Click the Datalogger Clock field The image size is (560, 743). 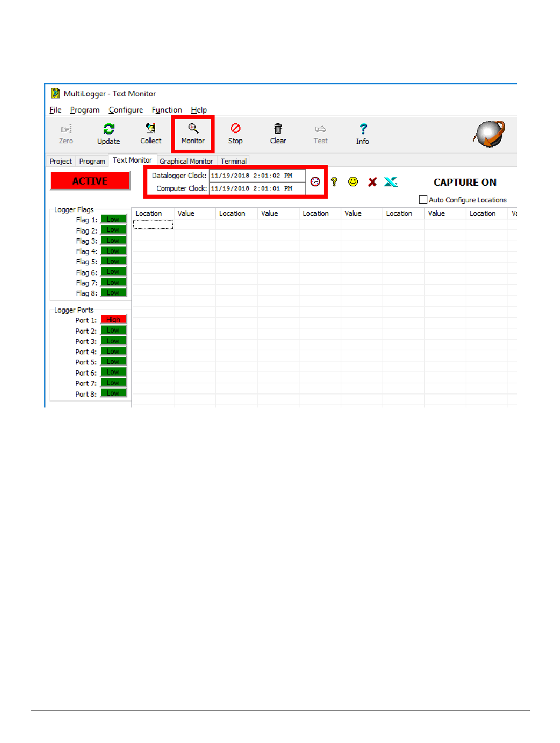(x=257, y=176)
